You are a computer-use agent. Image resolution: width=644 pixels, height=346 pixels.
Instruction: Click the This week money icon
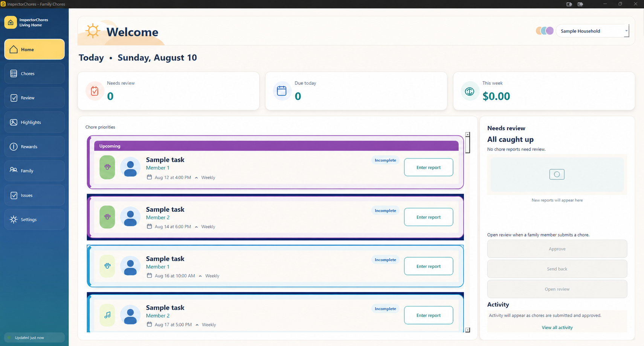(470, 91)
